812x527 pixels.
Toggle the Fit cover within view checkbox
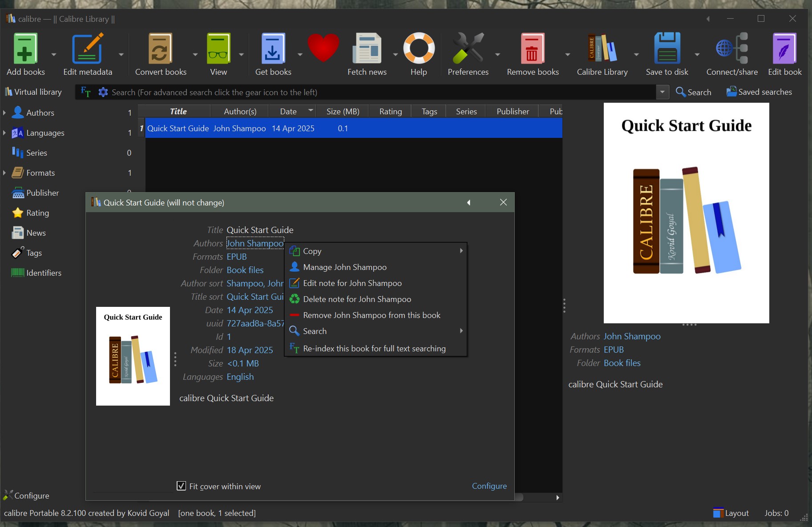tap(181, 486)
